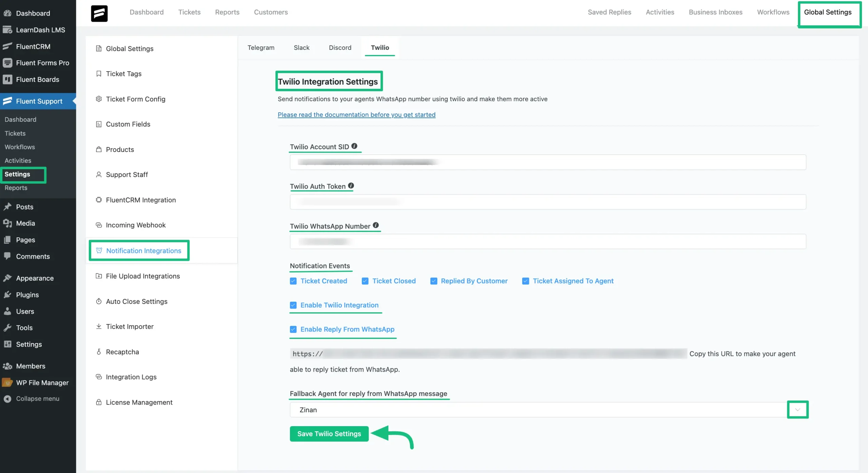Toggle Enable Reply From WhatsApp checkbox

293,329
